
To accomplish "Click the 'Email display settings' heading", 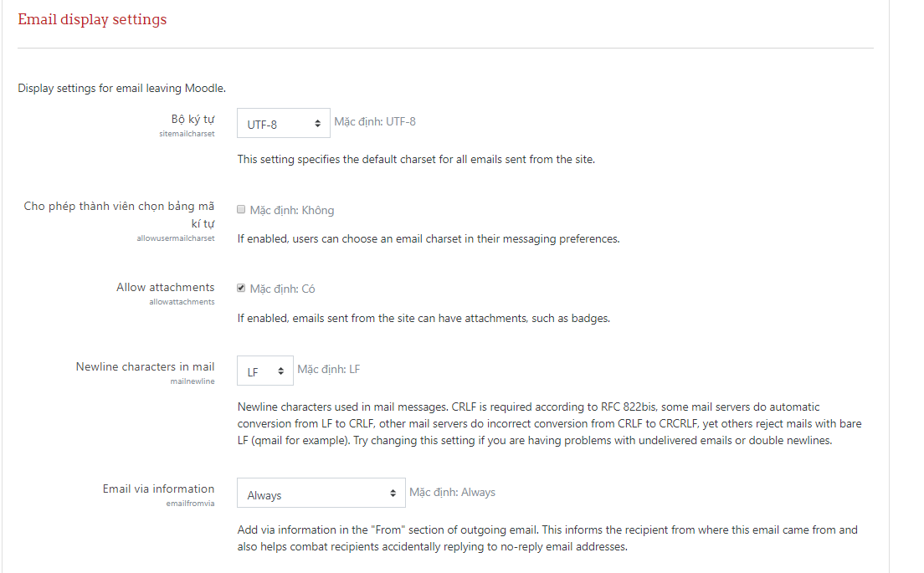I will point(92,20).
